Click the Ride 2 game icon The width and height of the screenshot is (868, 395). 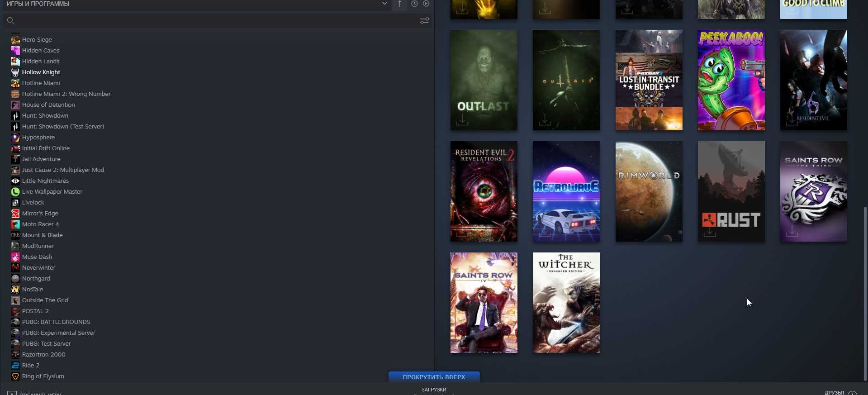tap(15, 366)
